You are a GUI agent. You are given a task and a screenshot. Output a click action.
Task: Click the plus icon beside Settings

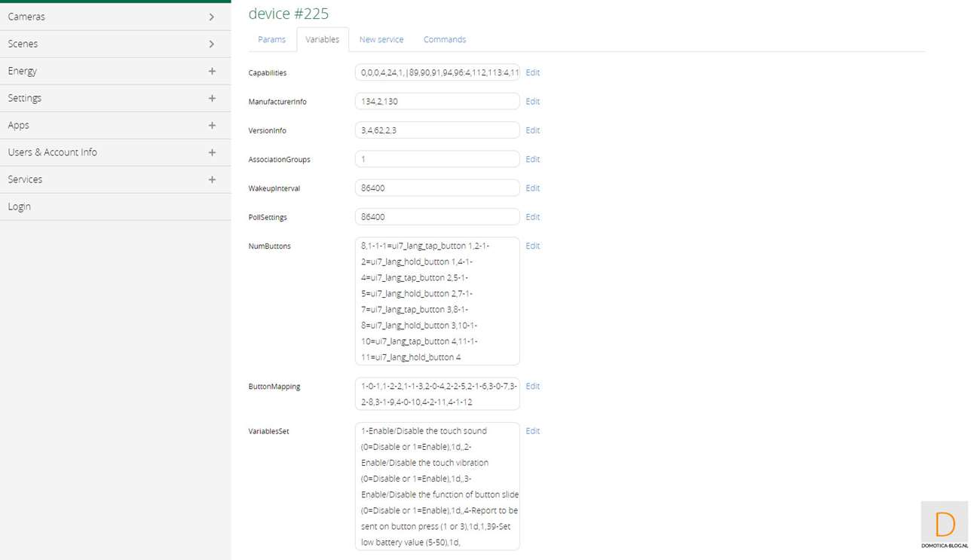(212, 98)
